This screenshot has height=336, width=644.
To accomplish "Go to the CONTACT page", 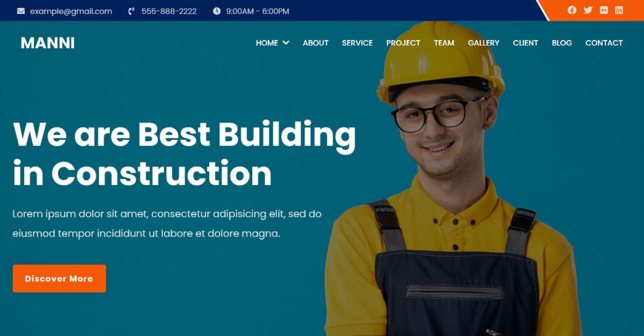I will pyautogui.click(x=604, y=43).
